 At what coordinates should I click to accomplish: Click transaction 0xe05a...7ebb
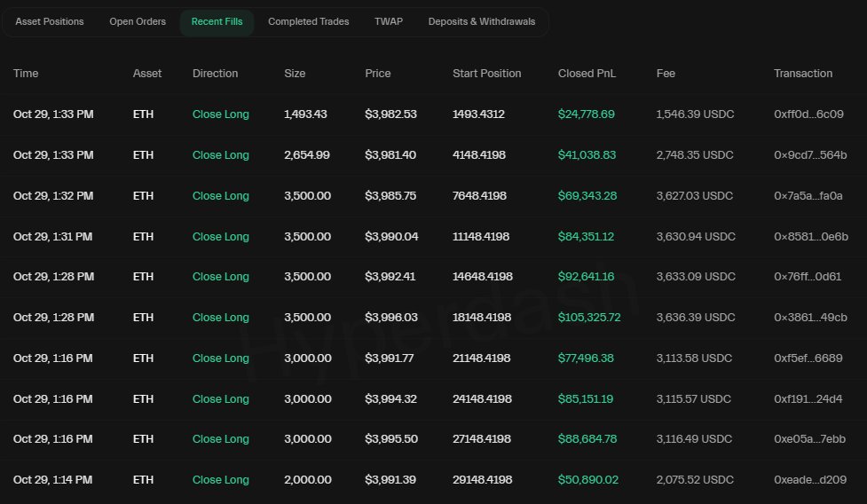click(x=808, y=439)
